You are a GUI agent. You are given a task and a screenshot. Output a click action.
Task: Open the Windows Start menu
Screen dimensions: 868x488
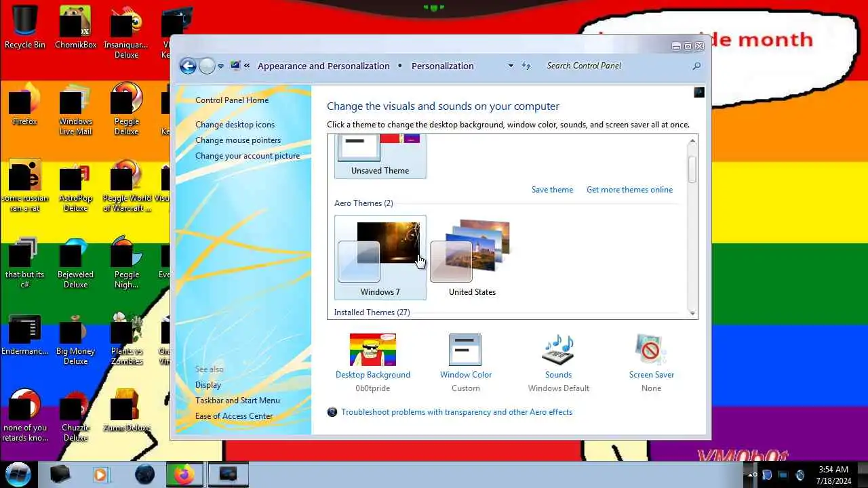18,474
